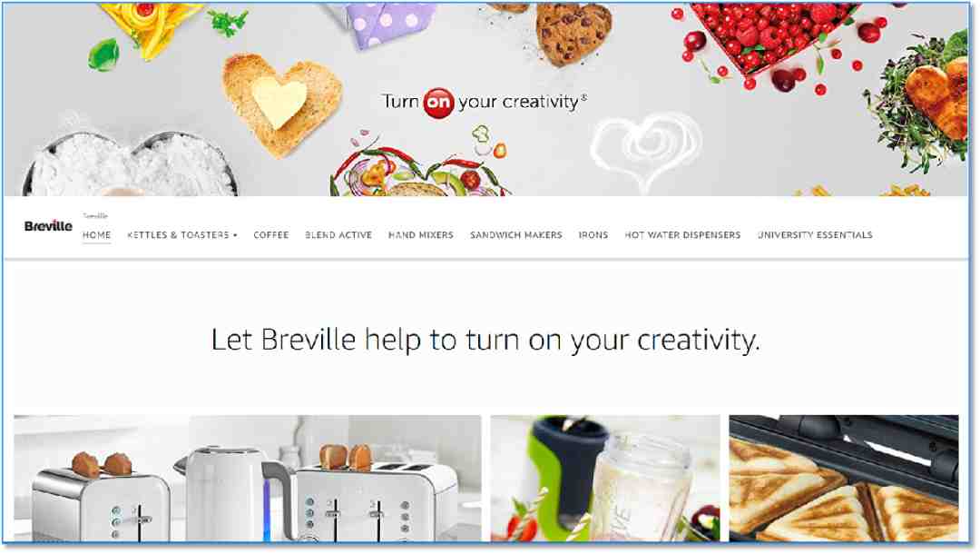Click the small Breville breadcrumb above Home

[x=95, y=216]
